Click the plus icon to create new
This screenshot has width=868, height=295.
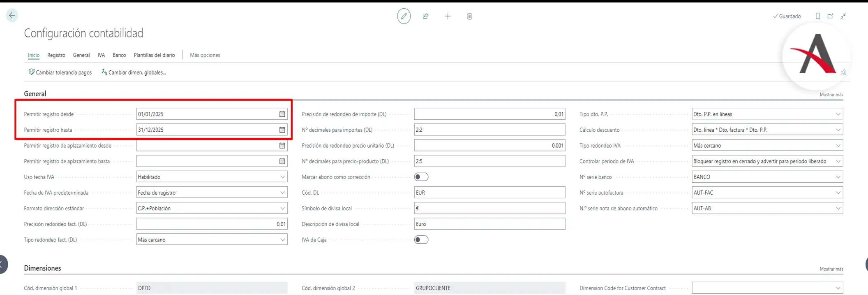click(448, 16)
